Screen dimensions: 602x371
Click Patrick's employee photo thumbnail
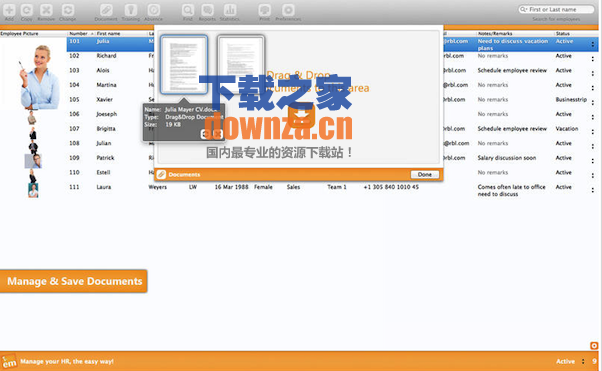33,161
